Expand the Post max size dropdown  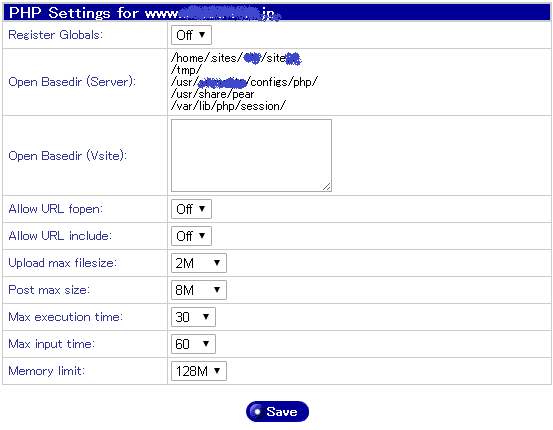pos(199,290)
